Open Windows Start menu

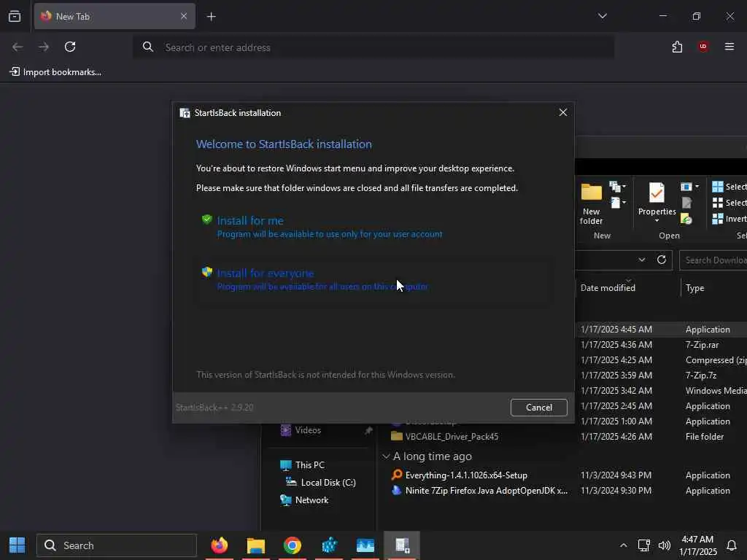point(18,545)
